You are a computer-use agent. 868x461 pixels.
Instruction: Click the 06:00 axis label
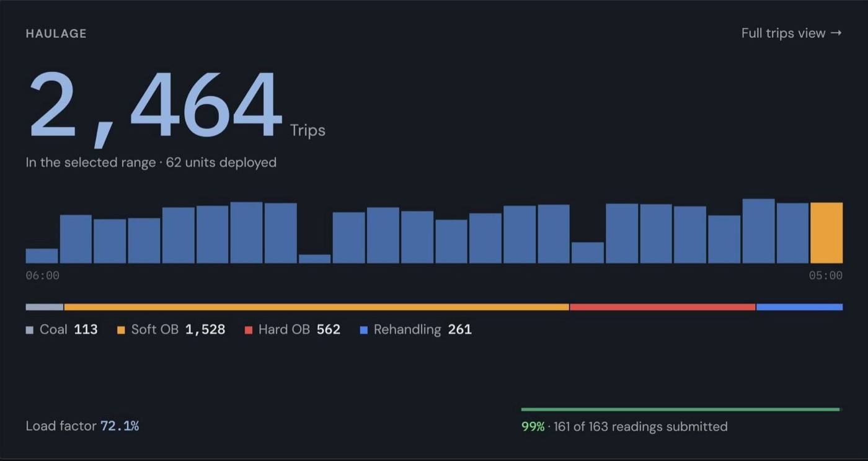(x=42, y=275)
